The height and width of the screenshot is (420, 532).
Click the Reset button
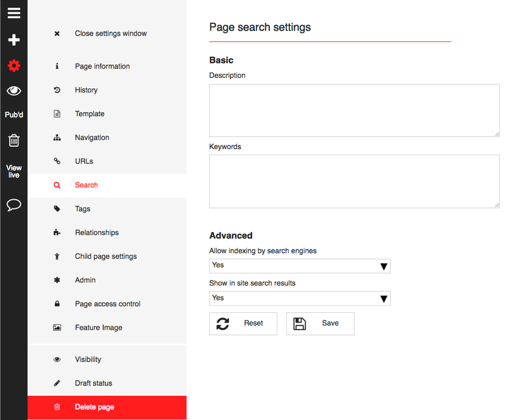coord(243,324)
